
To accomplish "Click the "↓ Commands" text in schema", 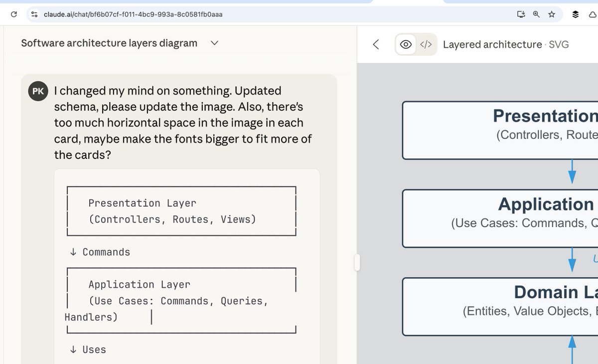I will tap(100, 252).
